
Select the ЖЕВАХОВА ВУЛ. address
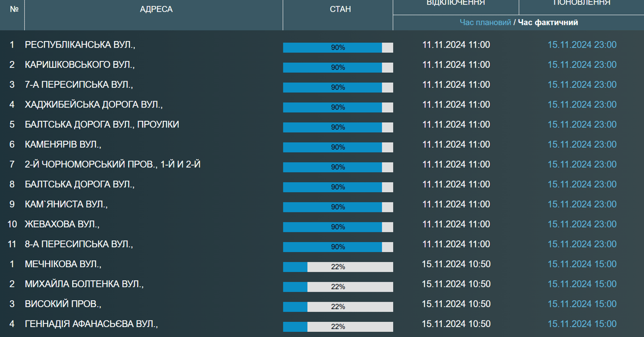[x=62, y=224]
